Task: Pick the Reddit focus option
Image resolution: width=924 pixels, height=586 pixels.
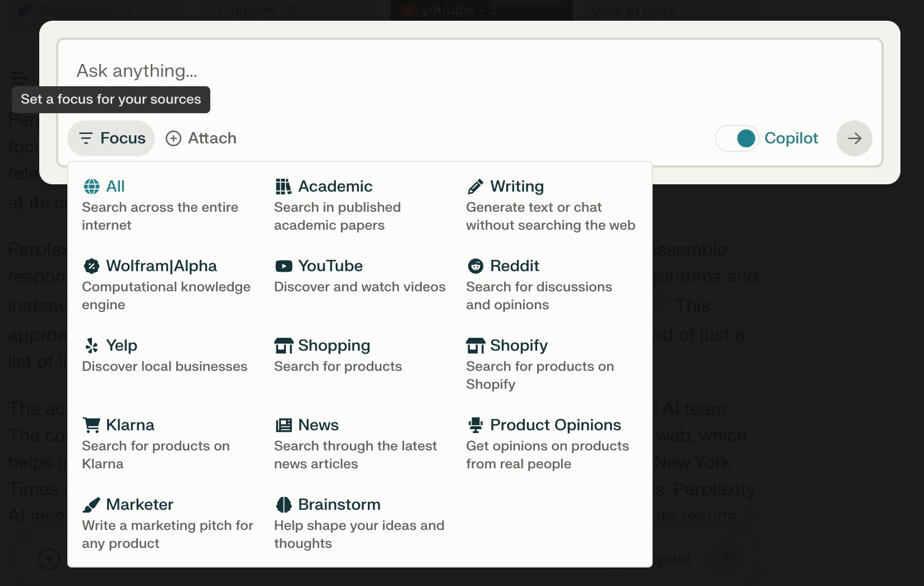Action: pyautogui.click(x=552, y=285)
